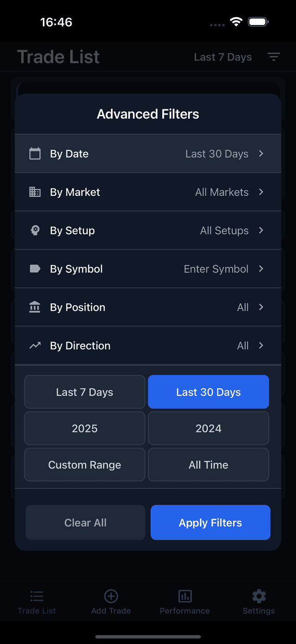Expand the By Date chevron
Viewport: 296px width, 644px height.
click(x=261, y=154)
